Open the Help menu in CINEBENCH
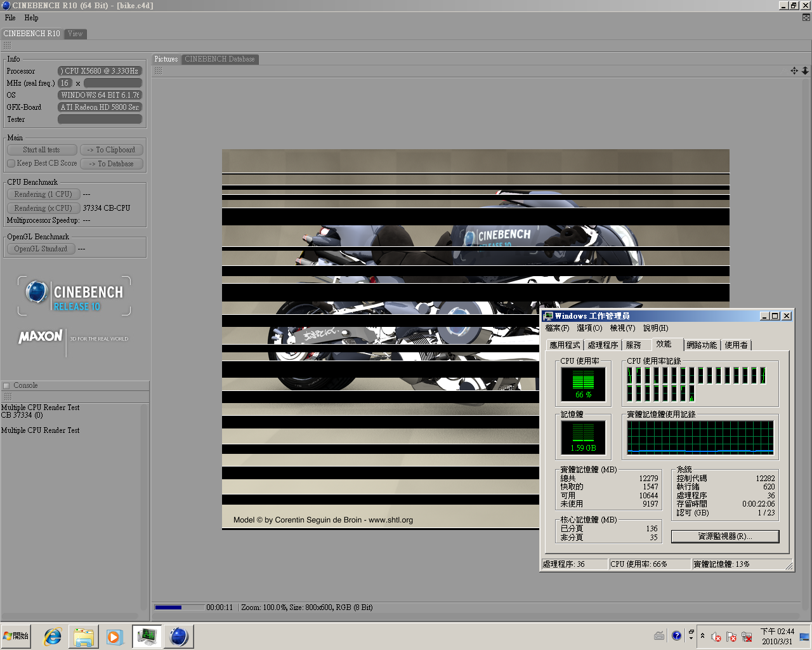This screenshot has height=650, width=812. [x=31, y=18]
